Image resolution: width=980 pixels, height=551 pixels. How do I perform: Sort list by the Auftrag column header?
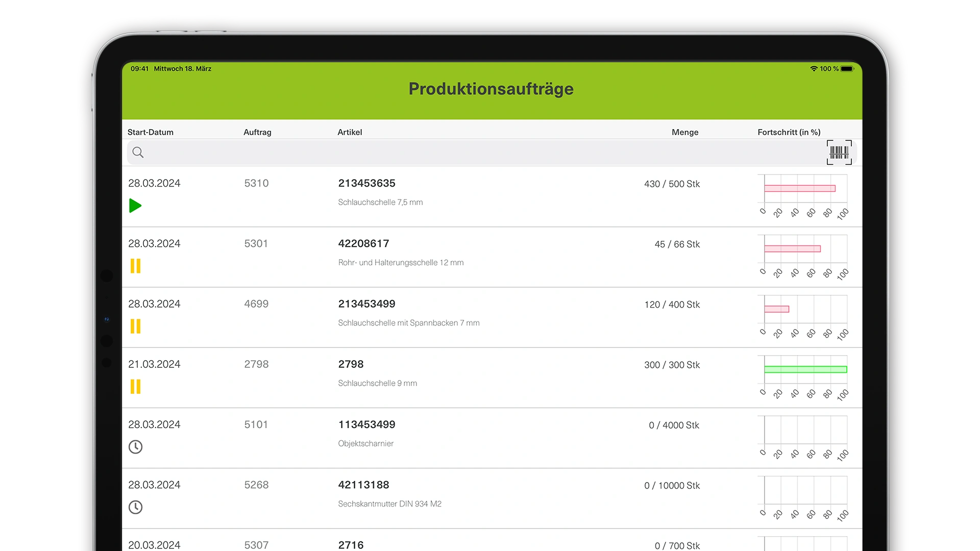[257, 132]
